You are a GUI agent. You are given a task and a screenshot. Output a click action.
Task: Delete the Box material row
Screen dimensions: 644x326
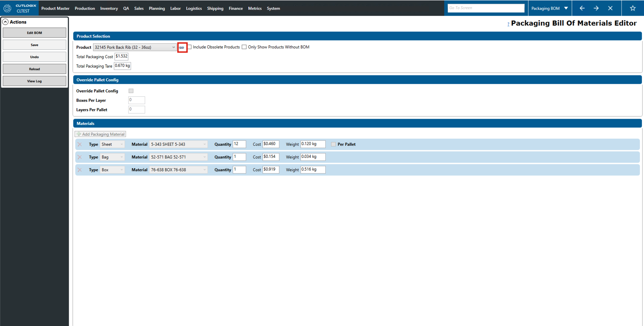click(x=80, y=170)
